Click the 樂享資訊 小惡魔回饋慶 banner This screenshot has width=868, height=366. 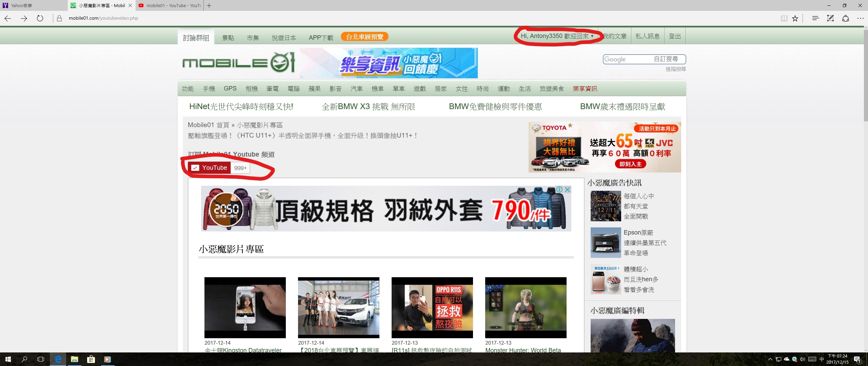click(x=389, y=63)
